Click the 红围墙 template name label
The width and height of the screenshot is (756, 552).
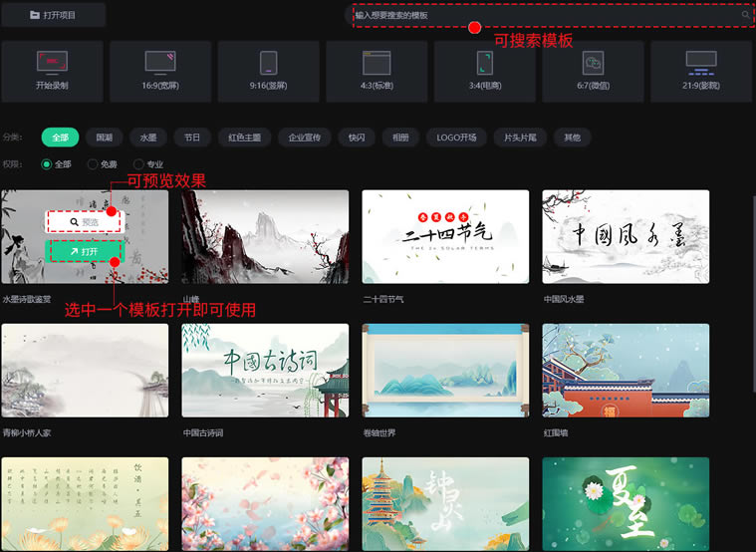tap(556, 432)
